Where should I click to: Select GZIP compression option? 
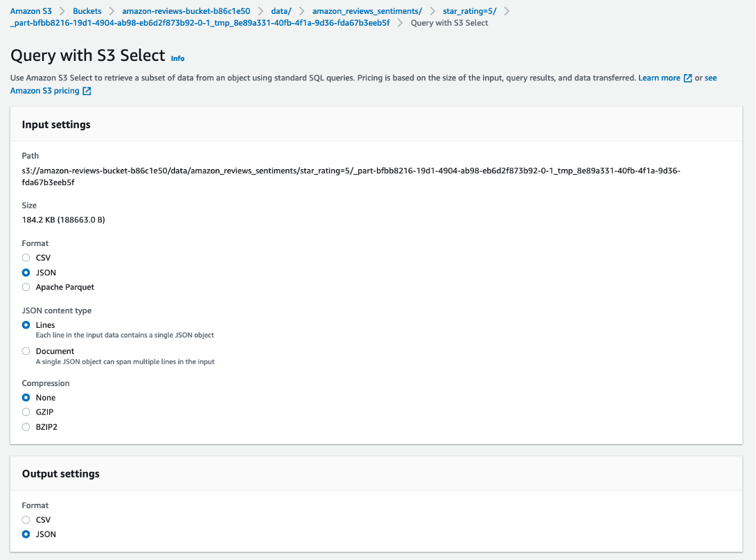(26, 412)
